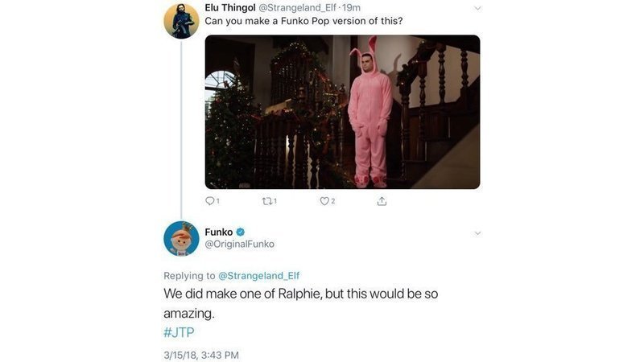644x362 pixels.
Task: Click the @OriginalFunko handle
Action: [x=237, y=245]
